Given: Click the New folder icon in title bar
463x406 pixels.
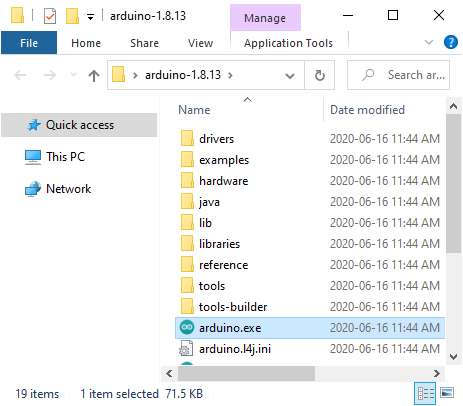Looking at the screenshot, I should (72, 16).
